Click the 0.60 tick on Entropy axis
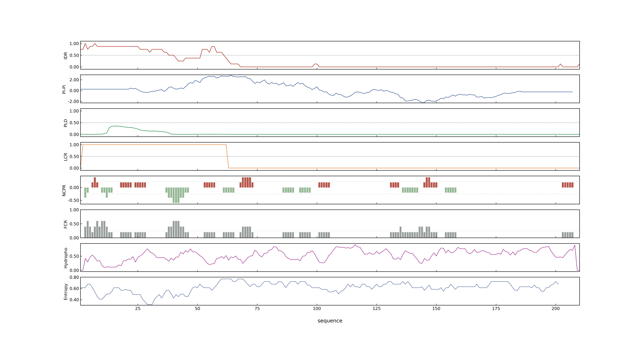 pyautogui.click(x=74, y=288)
